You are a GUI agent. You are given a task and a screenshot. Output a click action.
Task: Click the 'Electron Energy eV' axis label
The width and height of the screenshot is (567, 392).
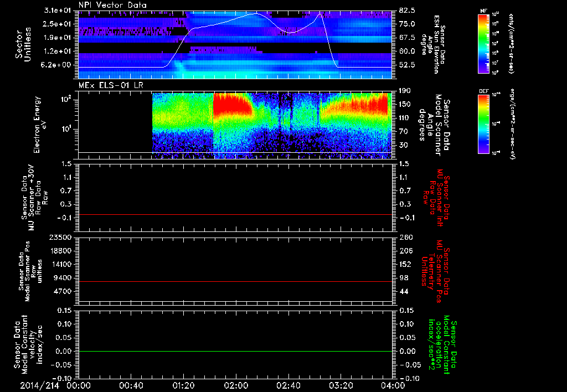(40, 125)
